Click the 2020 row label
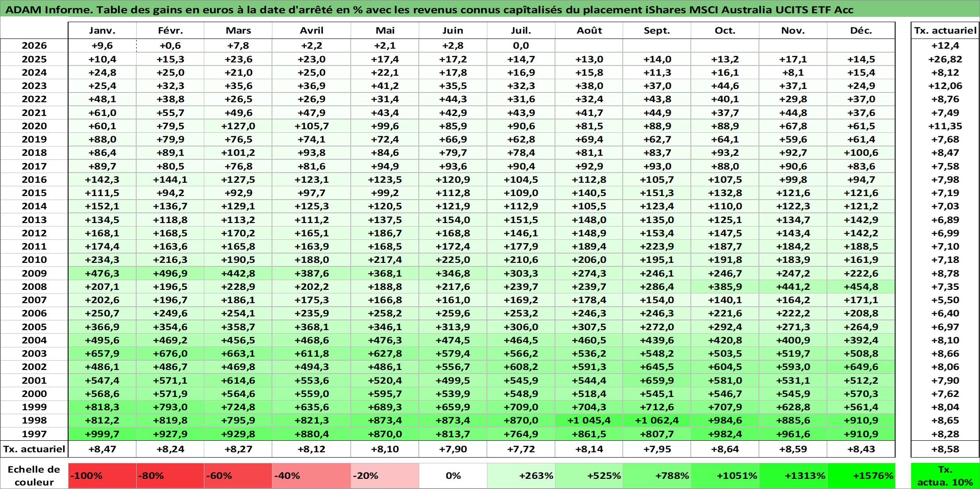The height and width of the screenshot is (489, 980). click(x=34, y=126)
